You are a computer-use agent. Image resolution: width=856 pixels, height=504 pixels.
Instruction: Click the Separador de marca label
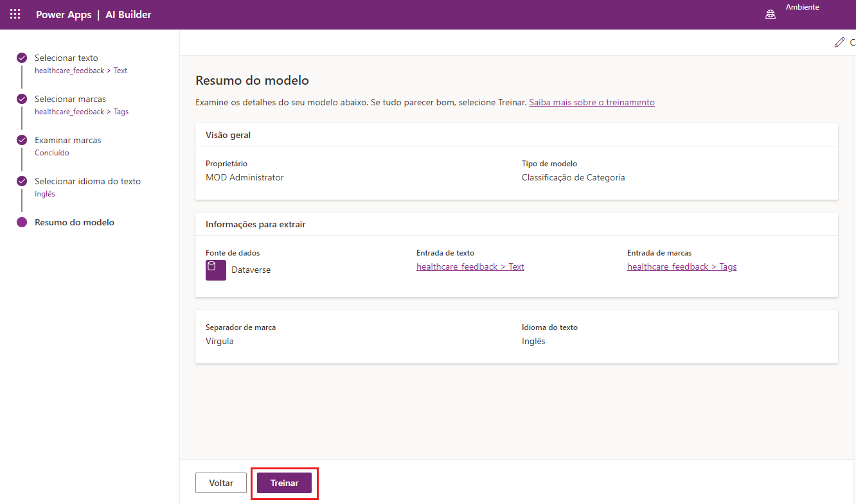click(240, 327)
